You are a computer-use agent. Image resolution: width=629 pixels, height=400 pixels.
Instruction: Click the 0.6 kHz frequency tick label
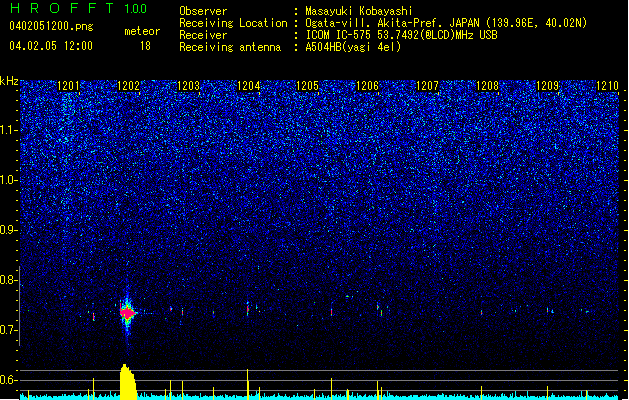pyautogui.click(x=8, y=380)
